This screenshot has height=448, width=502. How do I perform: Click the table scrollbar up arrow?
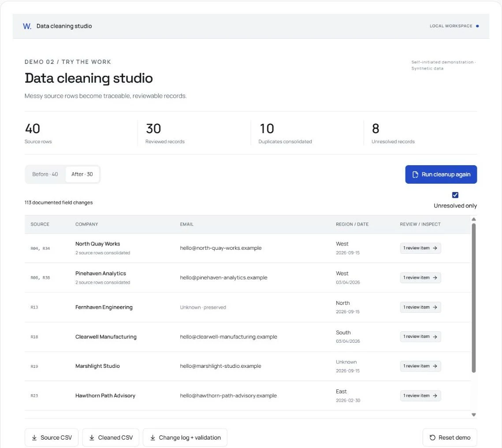coord(474,219)
